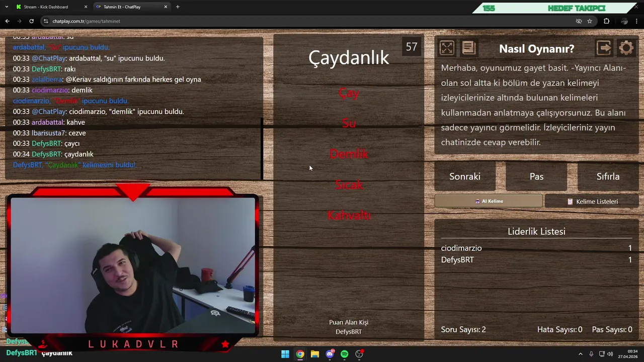Screen dimensions: 644x362
Task: Open the volume speaker tray icon
Action: pyautogui.click(x=610, y=354)
